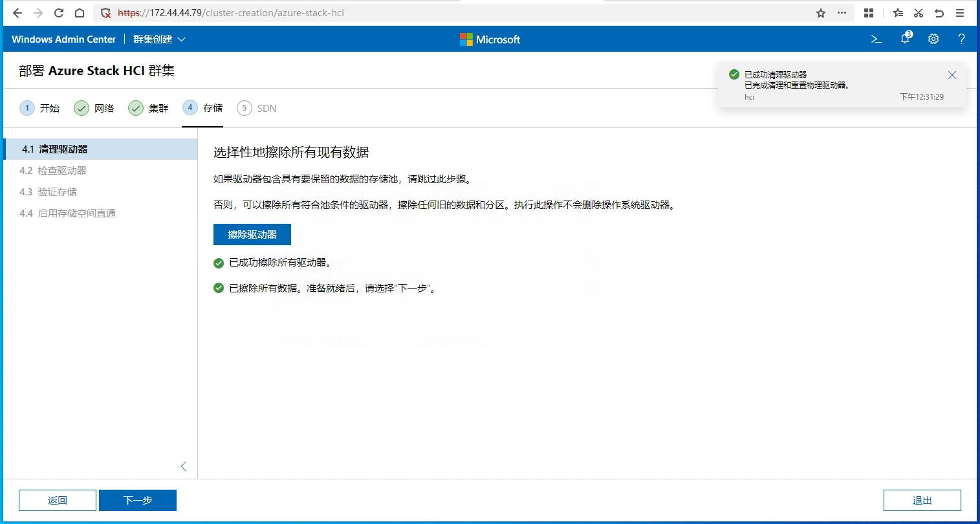Click the 下一步 button
The height and width of the screenshot is (524, 980).
[x=138, y=500]
